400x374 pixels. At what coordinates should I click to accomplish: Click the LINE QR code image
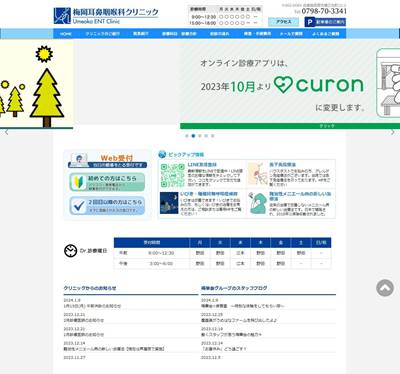coord(172,175)
